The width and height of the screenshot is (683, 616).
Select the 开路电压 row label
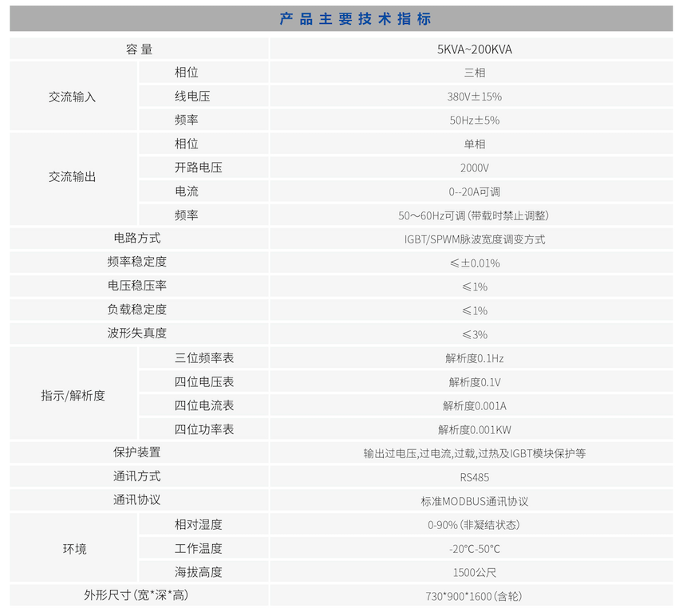191,168
